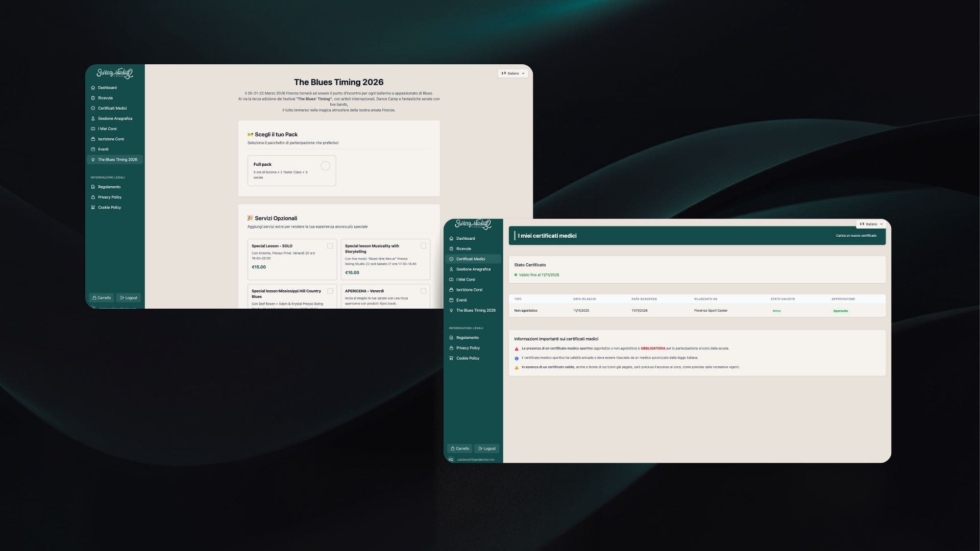The width and height of the screenshot is (980, 551).
Task: Tick the APERICENA - Venerdì checkbox
Action: pos(423,291)
